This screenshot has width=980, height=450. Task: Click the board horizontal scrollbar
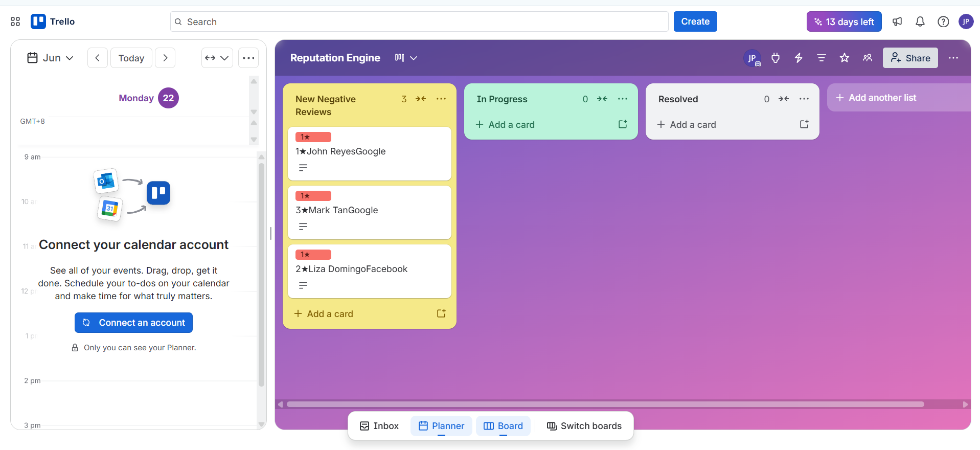605,404
